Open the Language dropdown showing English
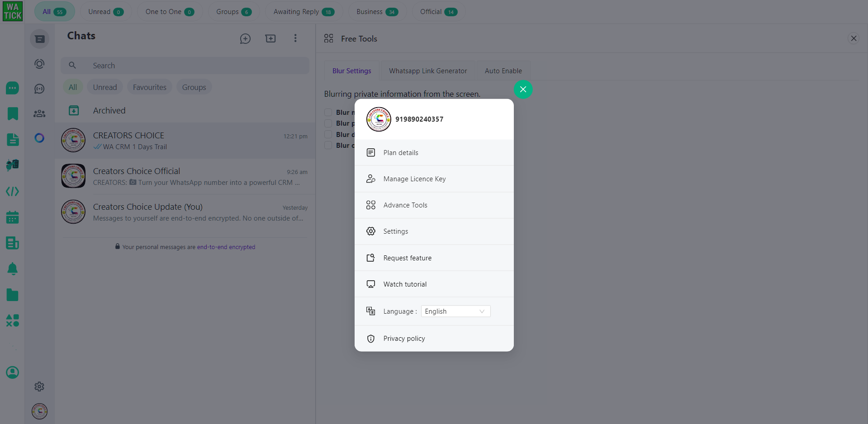 coord(455,311)
